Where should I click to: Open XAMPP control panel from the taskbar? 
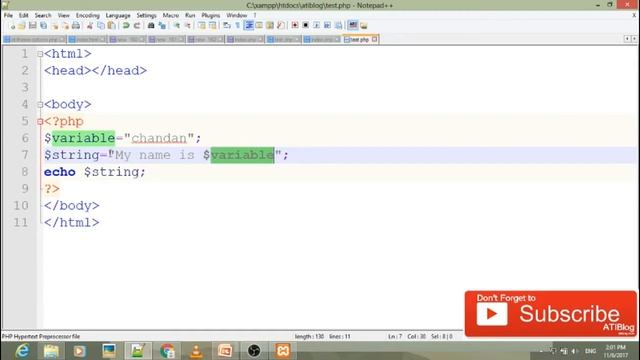(x=282, y=351)
